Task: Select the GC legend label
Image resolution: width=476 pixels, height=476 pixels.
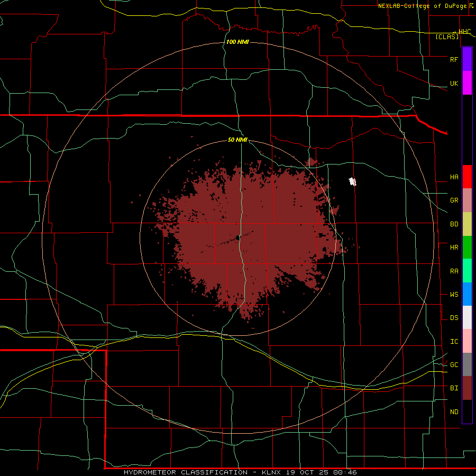Action: (x=454, y=365)
